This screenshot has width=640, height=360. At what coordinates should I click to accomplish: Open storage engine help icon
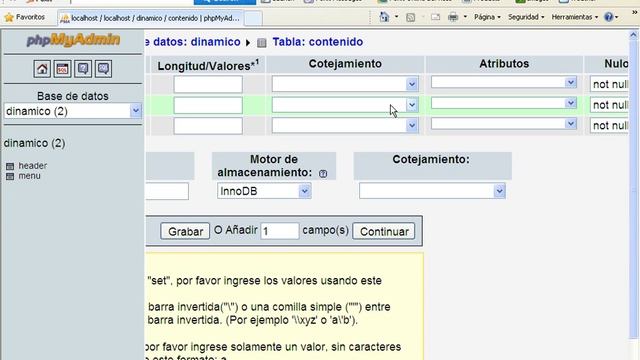(323, 173)
